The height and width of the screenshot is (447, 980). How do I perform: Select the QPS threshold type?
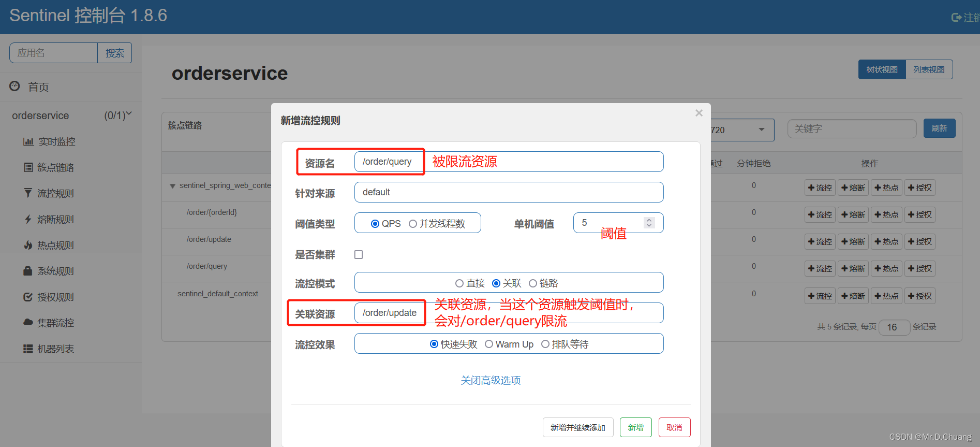(375, 224)
